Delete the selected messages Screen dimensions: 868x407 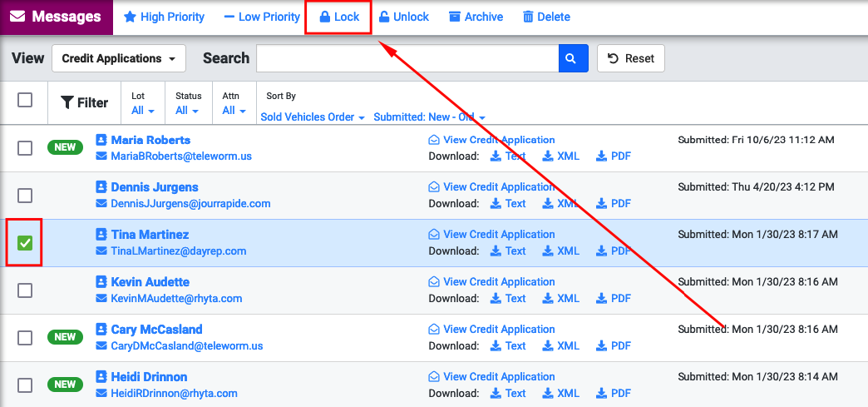click(x=545, y=17)
